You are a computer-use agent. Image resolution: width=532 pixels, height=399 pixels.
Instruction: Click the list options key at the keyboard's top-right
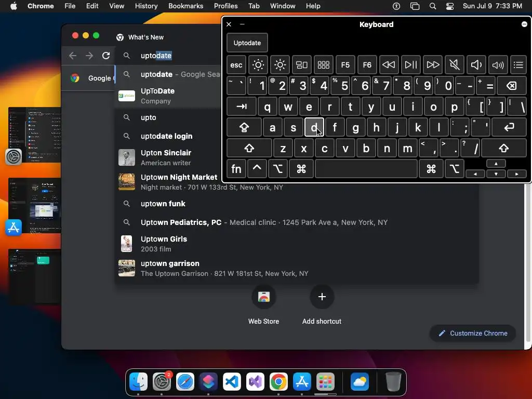pyautogui.click(x=518, y=65)
